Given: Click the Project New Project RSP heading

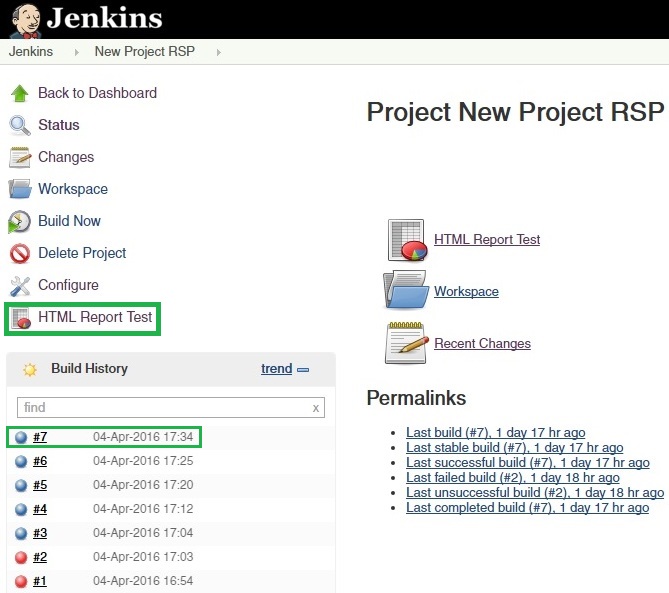Looking at the screenshot, I should (x=515, y=112).
